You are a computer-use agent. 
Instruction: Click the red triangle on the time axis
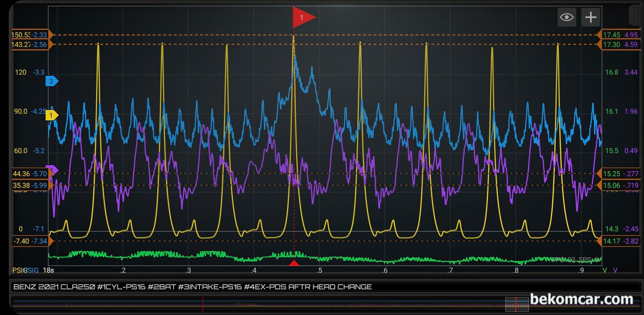click(294, 263)
